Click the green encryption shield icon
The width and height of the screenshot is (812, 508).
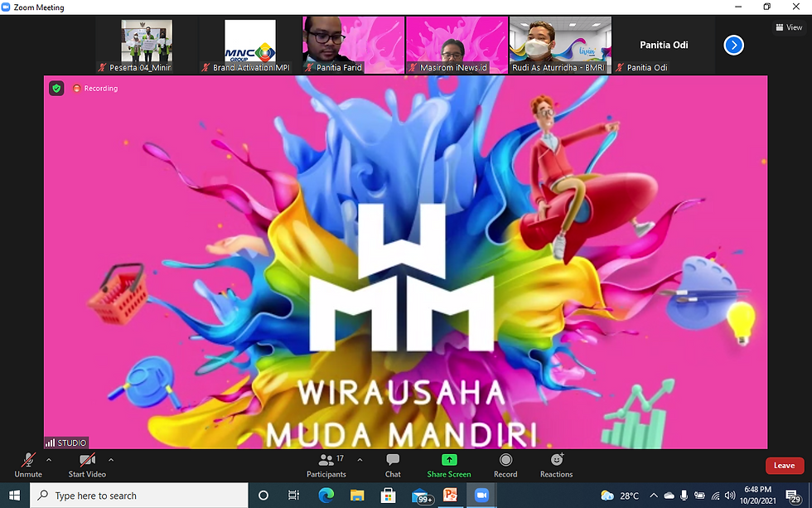[x=56, y=89]
